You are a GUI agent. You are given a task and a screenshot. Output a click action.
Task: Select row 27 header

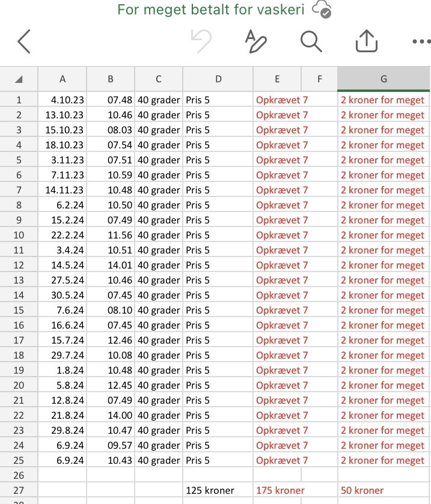coord(19,490)
